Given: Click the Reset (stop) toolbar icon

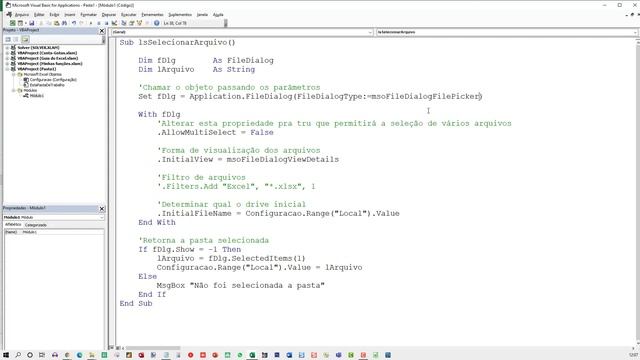Looking at the screenshot, I should pyautogui.click(x=107, y=23).
